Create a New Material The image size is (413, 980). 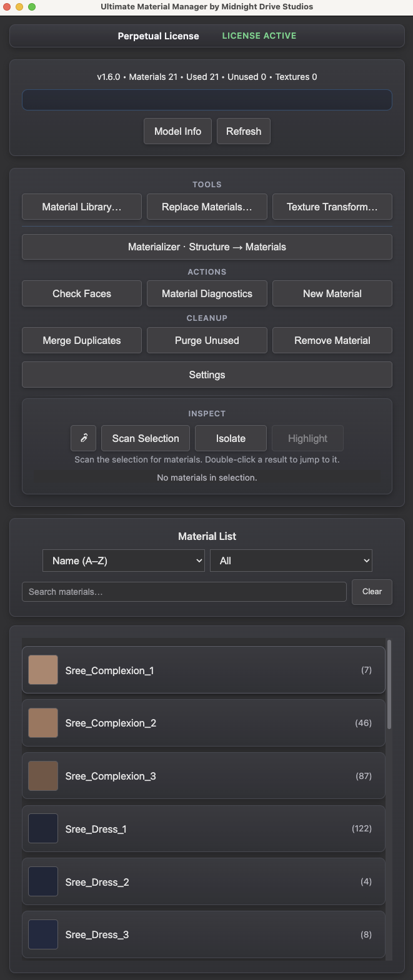pos(332,293)
